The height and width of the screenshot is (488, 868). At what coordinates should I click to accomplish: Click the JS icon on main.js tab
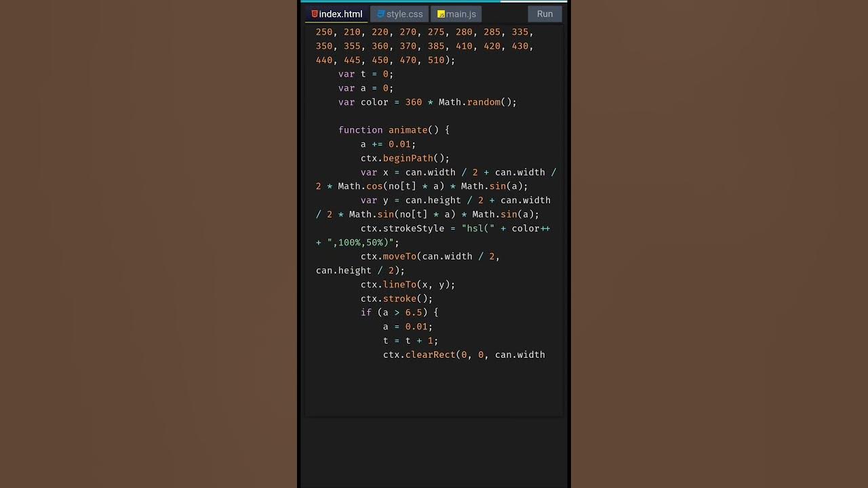click(x=441, y=14)
